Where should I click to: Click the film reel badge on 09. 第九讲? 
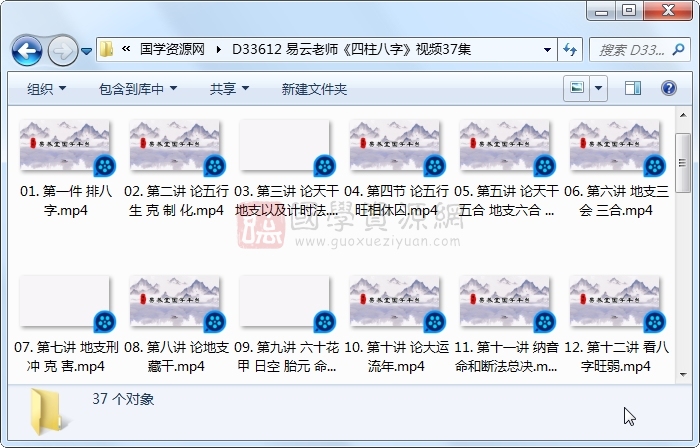click(x=325, y=322)
